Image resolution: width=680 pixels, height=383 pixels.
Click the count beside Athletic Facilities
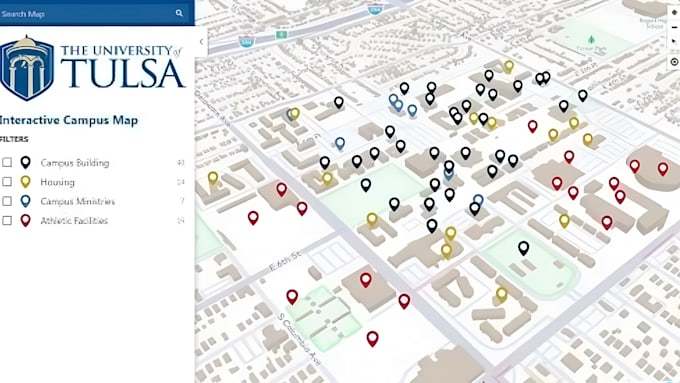[x=181, y=220]
